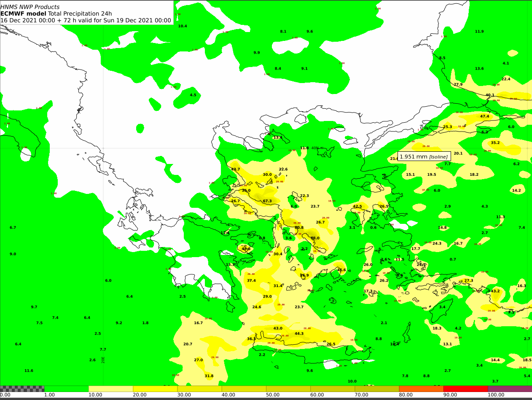
Task: Click the 63.0 precipitation value label
Action: [x=315, y=238]
